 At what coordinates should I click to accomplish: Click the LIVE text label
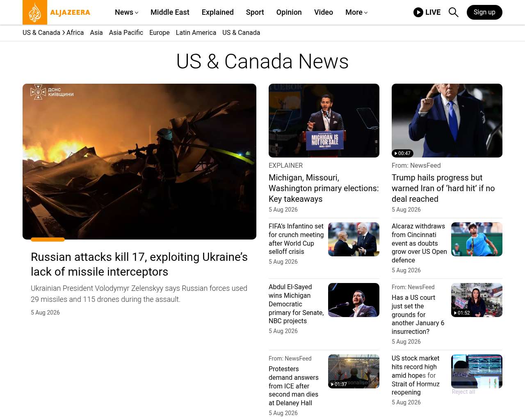tap(433, 12)
